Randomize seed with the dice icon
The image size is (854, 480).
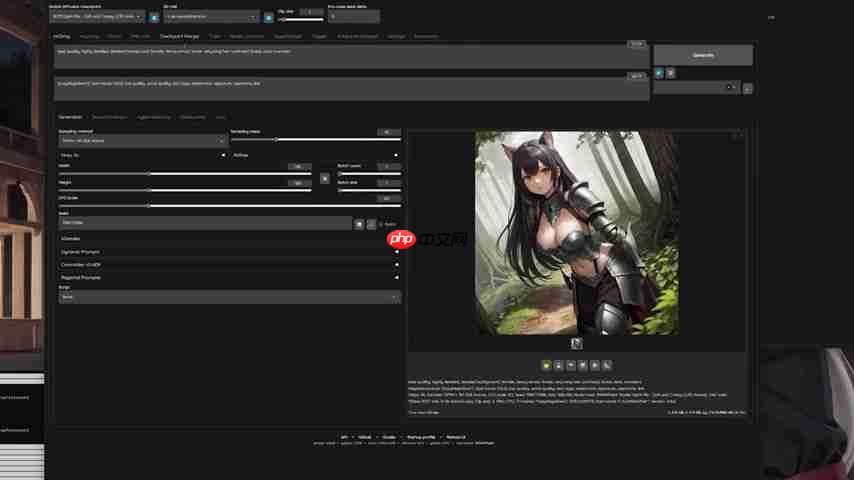click(359, 224)
